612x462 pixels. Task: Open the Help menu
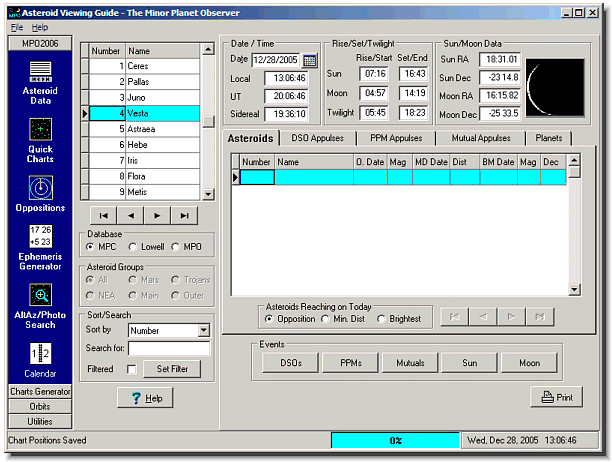40,27
